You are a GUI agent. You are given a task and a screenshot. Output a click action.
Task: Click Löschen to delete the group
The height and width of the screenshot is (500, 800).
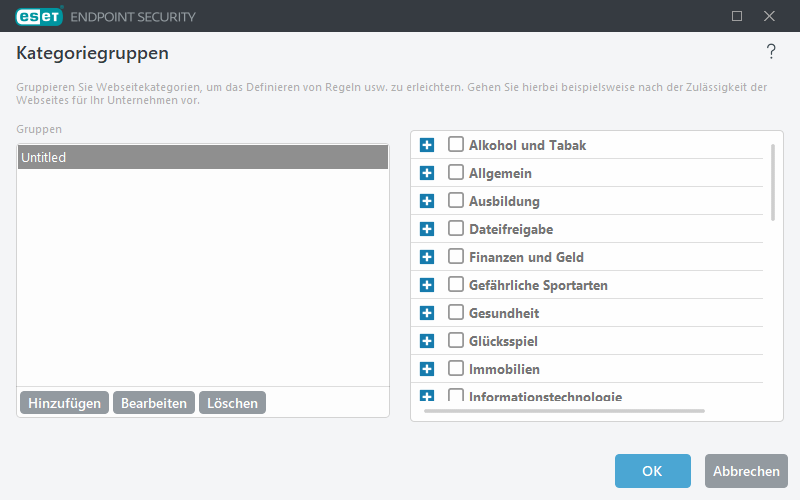232,403
